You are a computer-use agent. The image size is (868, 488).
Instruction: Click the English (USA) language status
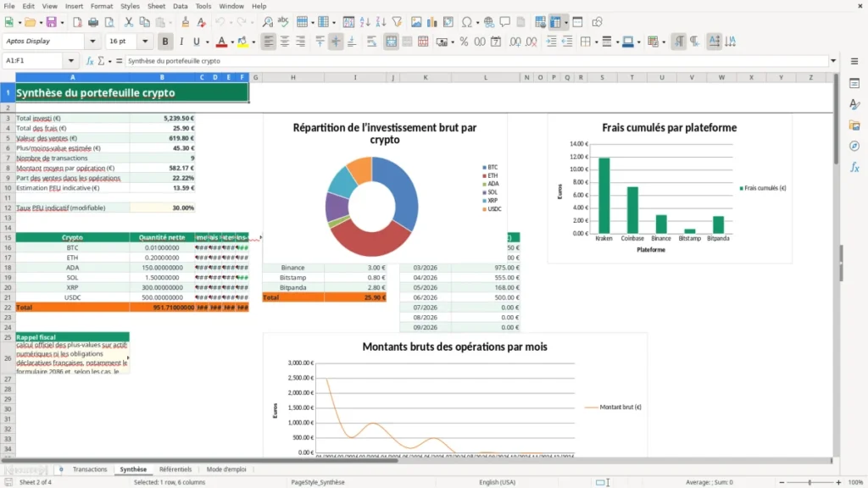497,482
